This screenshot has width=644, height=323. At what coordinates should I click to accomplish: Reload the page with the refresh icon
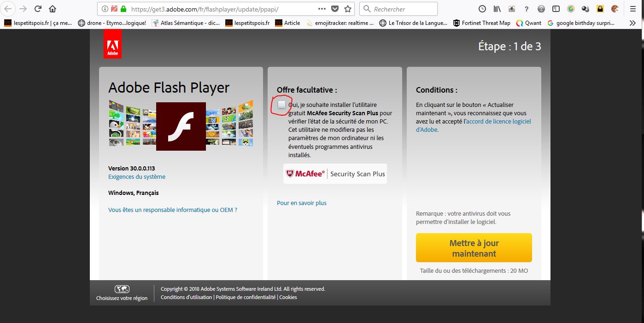pyautogui.click(x=38, y=9)
